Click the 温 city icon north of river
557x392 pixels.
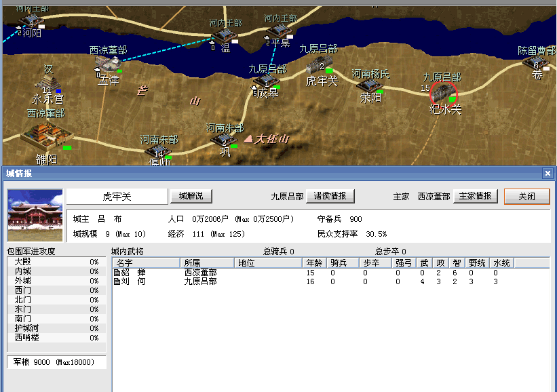click(223, 37)
